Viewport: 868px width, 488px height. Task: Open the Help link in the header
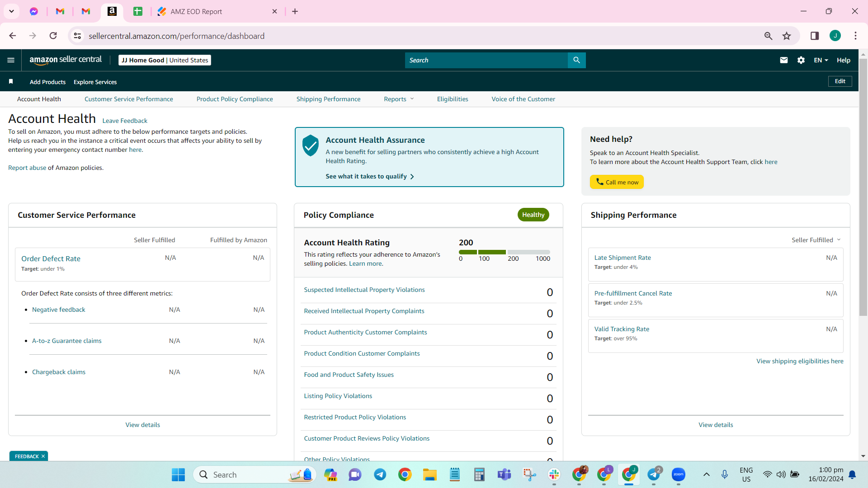pos(844,60)
